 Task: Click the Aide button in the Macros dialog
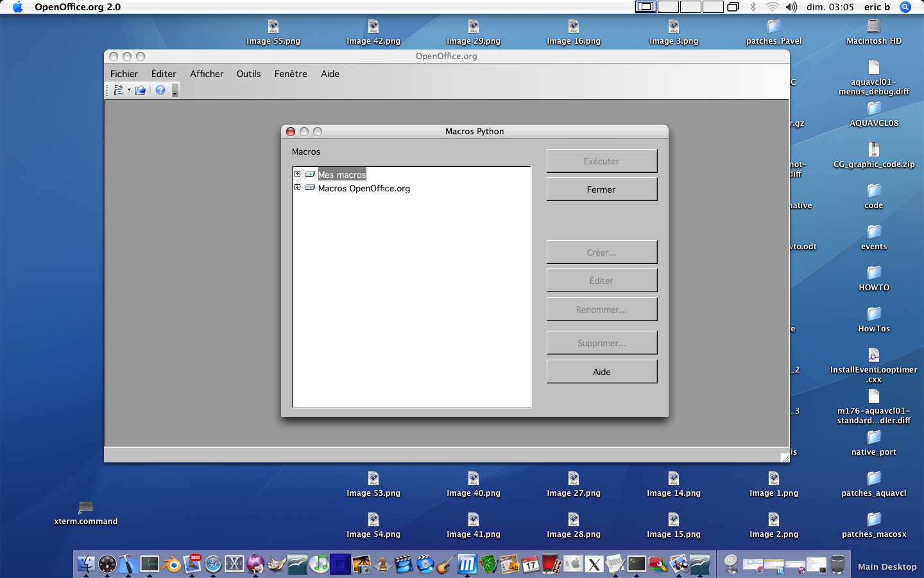click(x=601, y=372)
